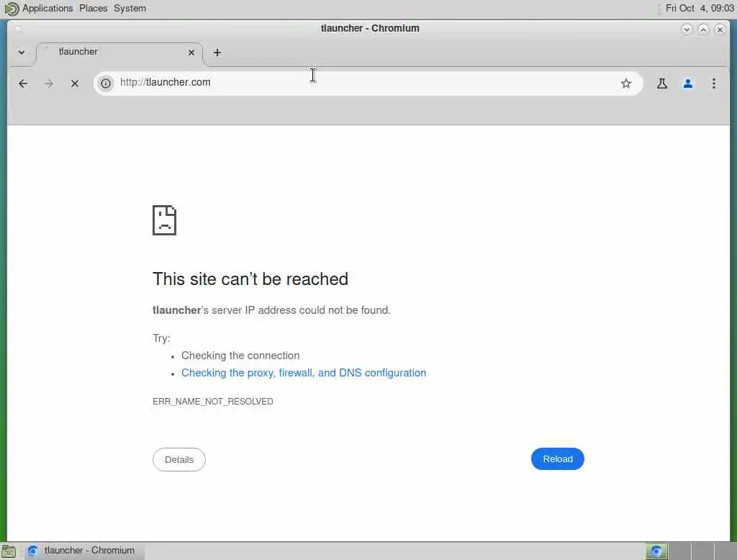Open the three-dot Chromium menu

pyautogui.click(x=713, y=83)
